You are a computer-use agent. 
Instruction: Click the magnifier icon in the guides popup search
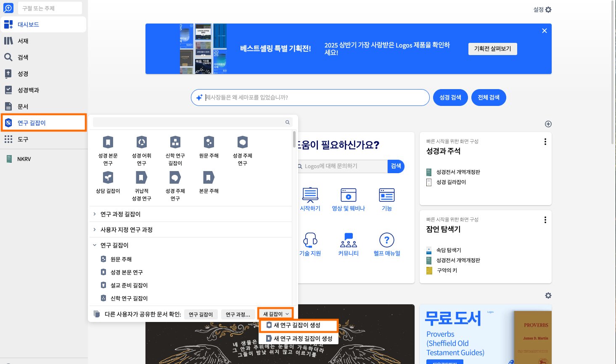click(288, 122)
